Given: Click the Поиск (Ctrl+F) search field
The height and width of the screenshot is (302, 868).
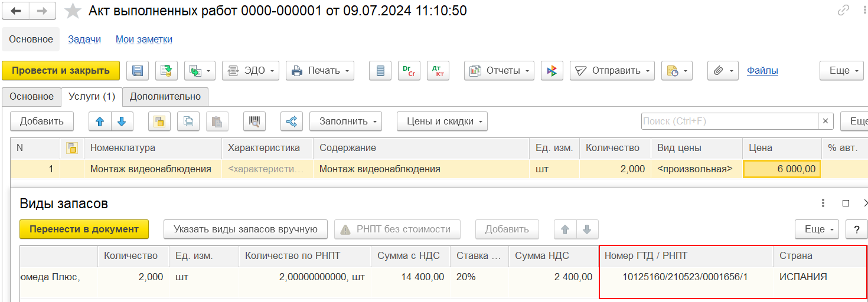Looking at the screenshot, I should (729, 122).
